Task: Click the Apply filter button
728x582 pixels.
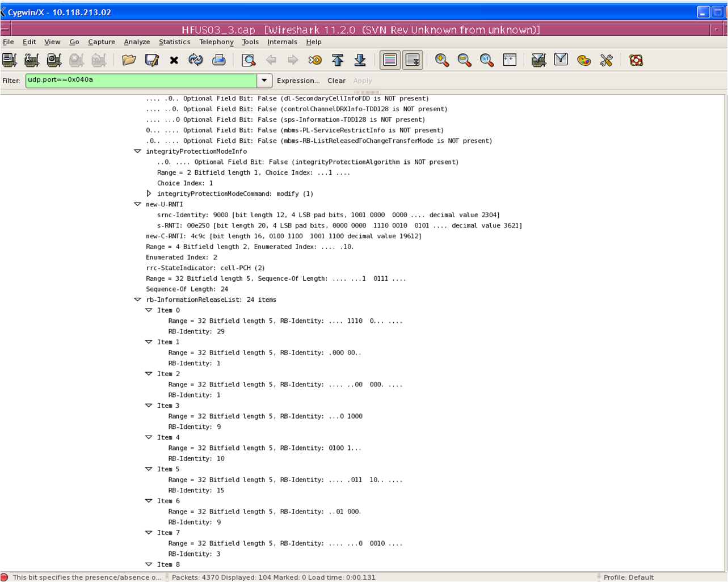Action: (363, 81)
